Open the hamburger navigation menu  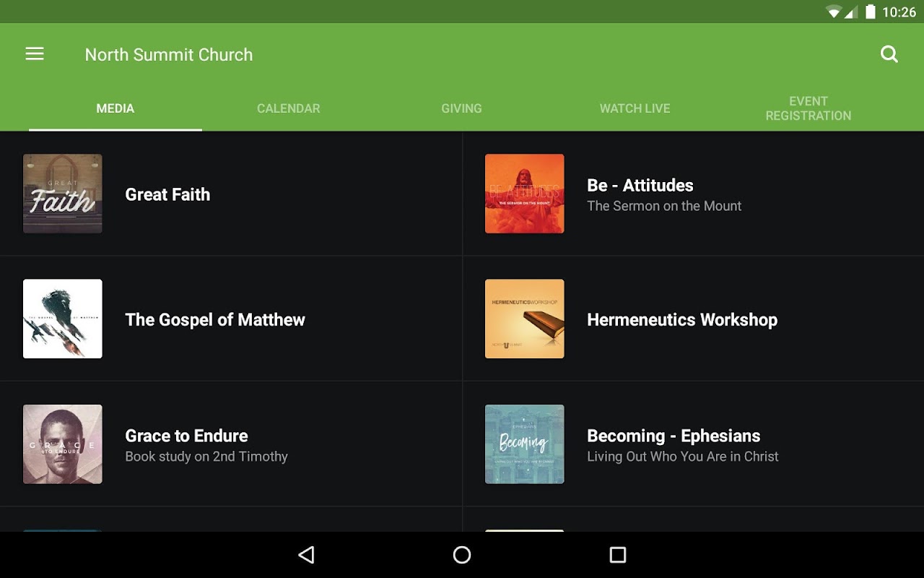pos(35,54)
